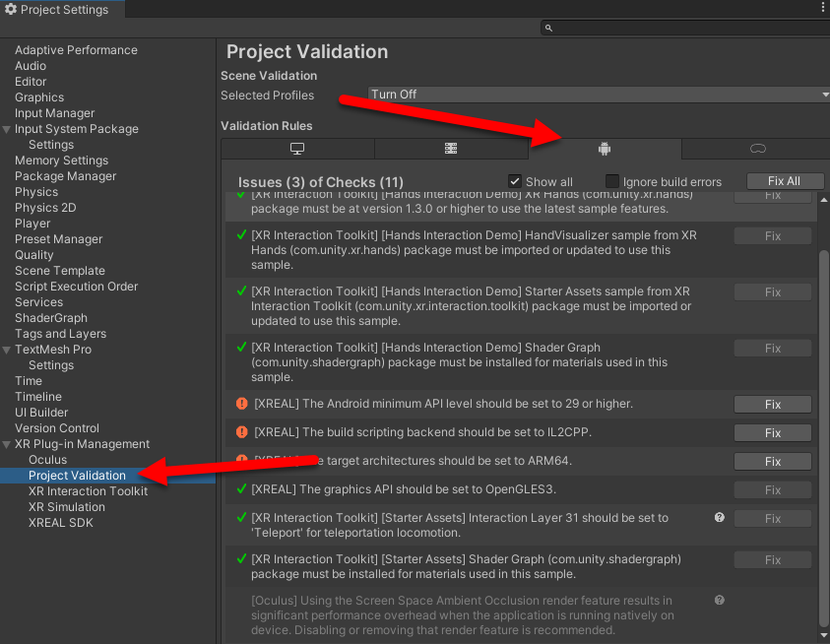The image size is (830, 644).
Task: Open help icon for Oculus Ambient Occlusion rule
Action: click(720, 600)
